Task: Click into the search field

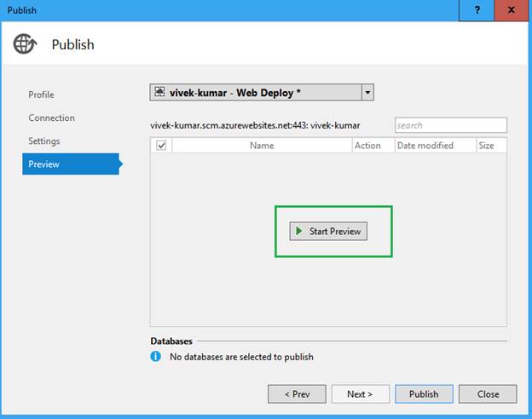Action: (451, 125)
